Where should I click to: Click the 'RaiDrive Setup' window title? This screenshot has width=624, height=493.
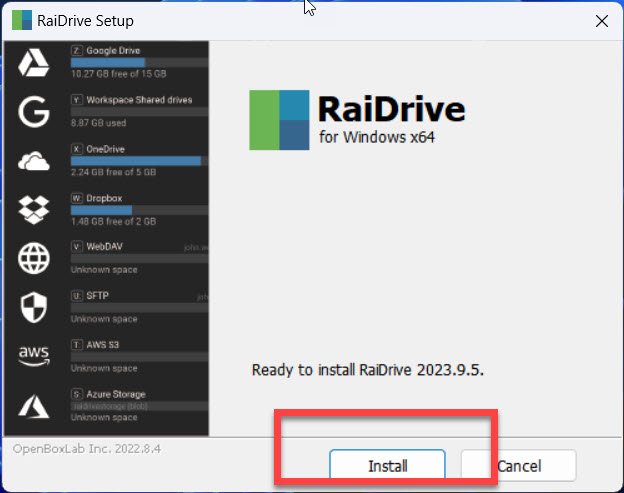pos(85,21)
